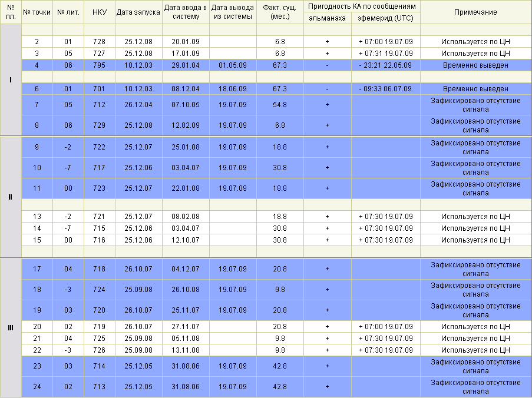Click the 'Дата запуска' column header
This screenshot has height=398, width=532.
pos(138,12)
